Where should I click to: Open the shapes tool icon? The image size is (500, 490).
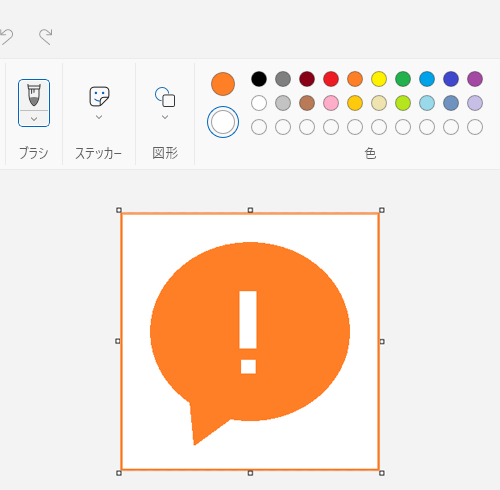[165, 97]
